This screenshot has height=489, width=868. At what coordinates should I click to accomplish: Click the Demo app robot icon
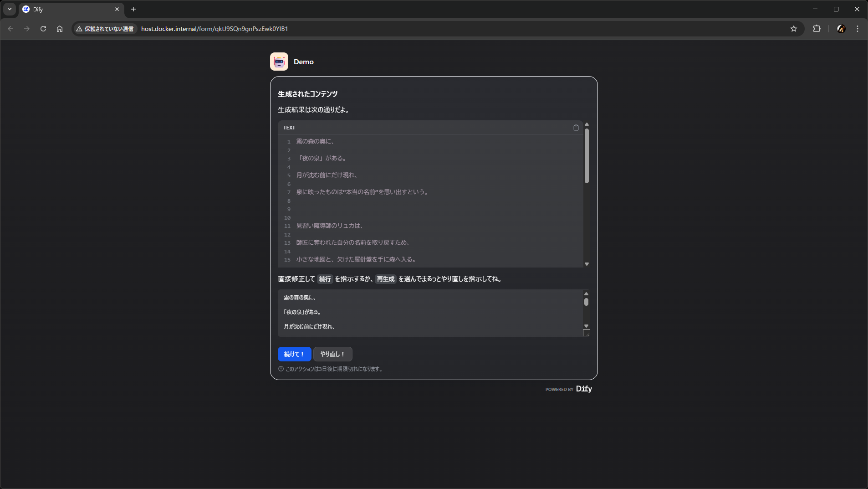279,62
